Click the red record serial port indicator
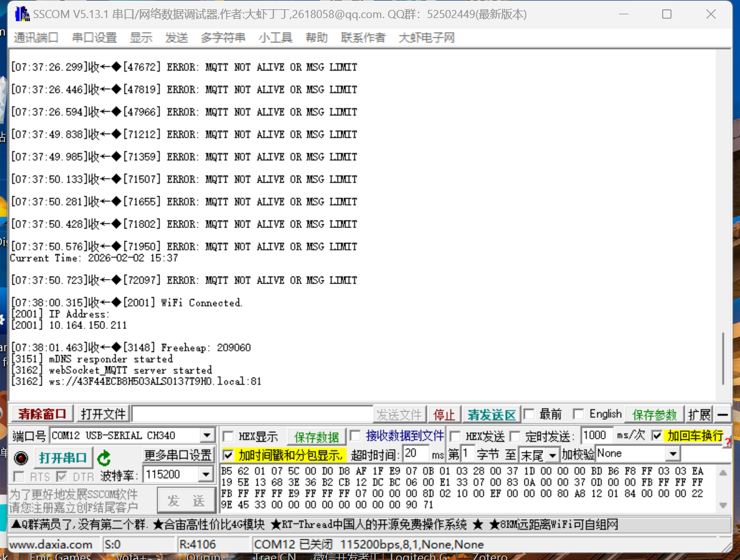Screen dimensions: 740x560 point(21,458)
